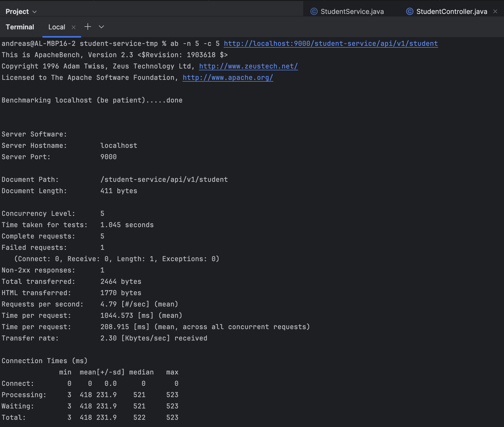Open the localhost:9000 student API link

coord(331,44)
